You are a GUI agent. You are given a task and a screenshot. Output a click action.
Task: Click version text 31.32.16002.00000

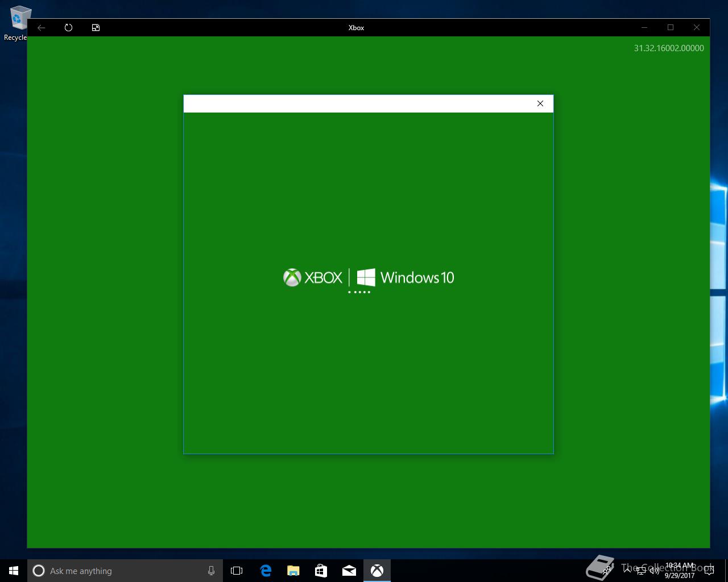669,48
